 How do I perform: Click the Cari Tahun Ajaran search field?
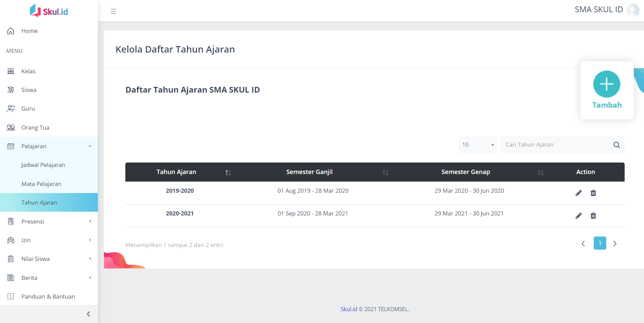point(557,145)
